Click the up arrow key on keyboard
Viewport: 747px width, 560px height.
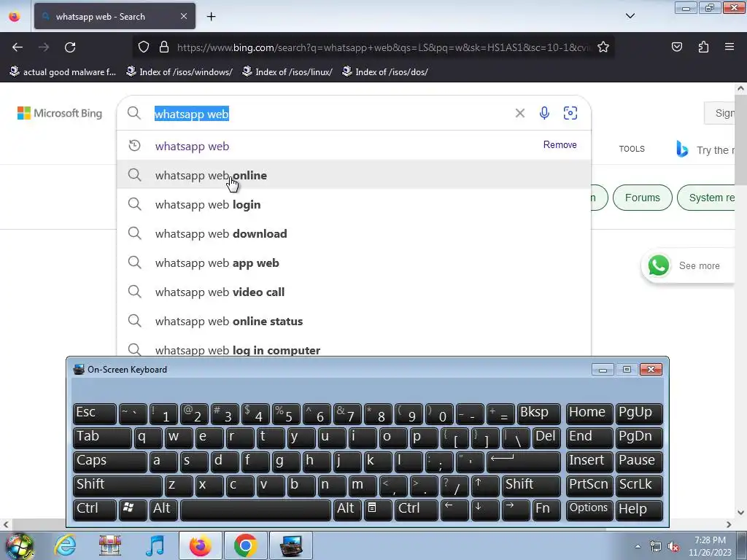tap(484, 485)
